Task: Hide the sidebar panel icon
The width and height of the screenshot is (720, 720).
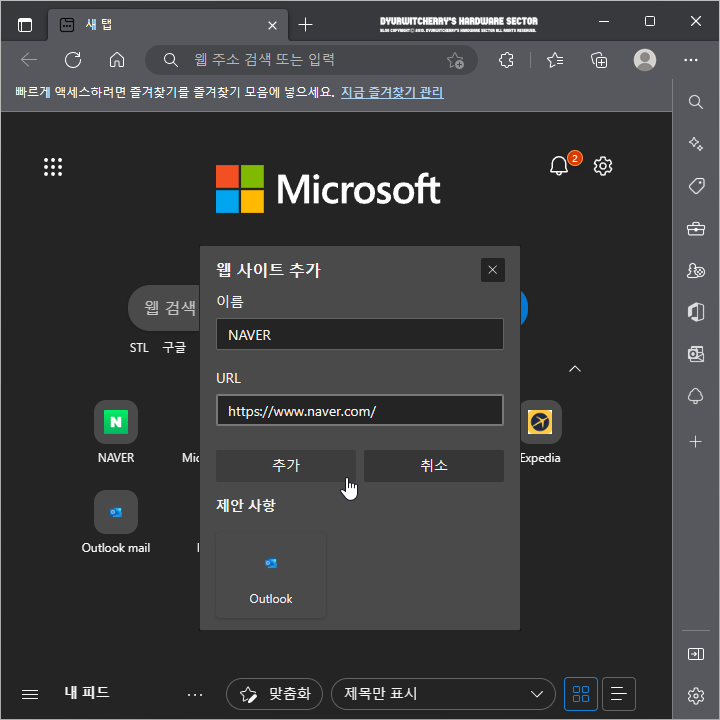Action: click(x=696, y=654)
